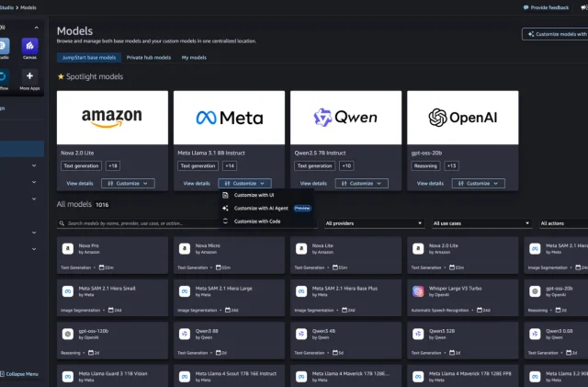The width and height of the screenshot is (588, 387).
Task: Collapse the applications section chevron
Action: coord(36,28)
